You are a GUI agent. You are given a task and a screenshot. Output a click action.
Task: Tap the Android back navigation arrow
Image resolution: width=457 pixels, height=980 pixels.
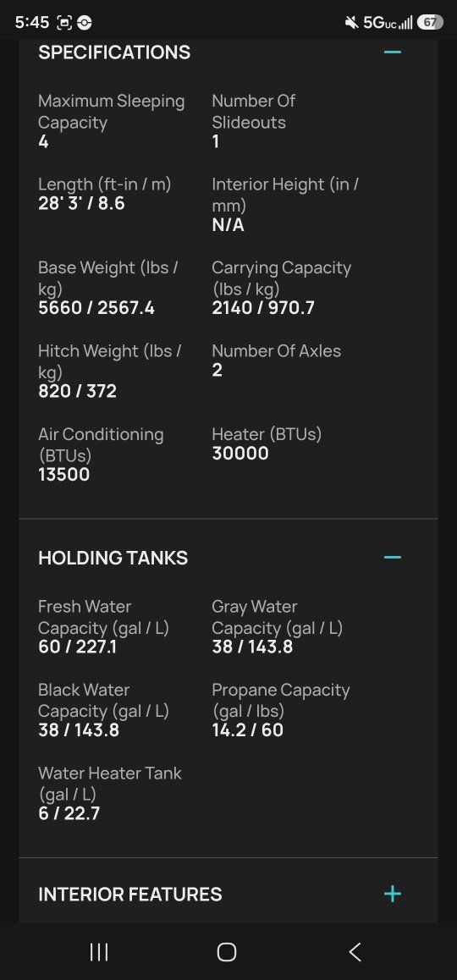[355, 952]
